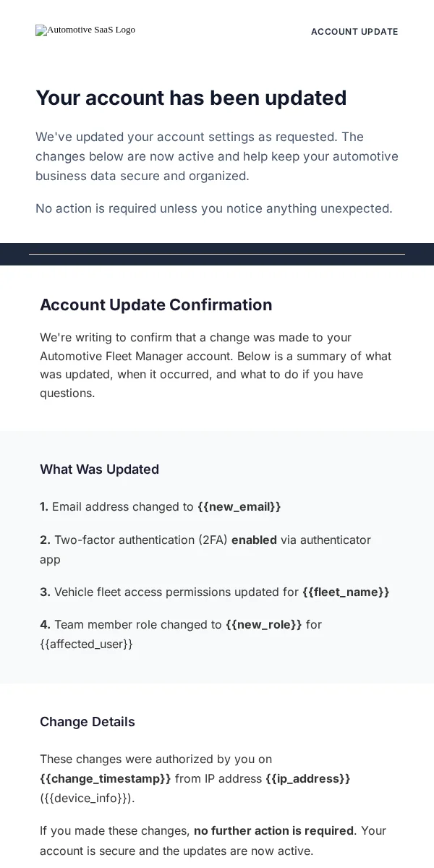Click the 'No action is required' intro sentence
The image size is (434, 868).
point(214,208)
